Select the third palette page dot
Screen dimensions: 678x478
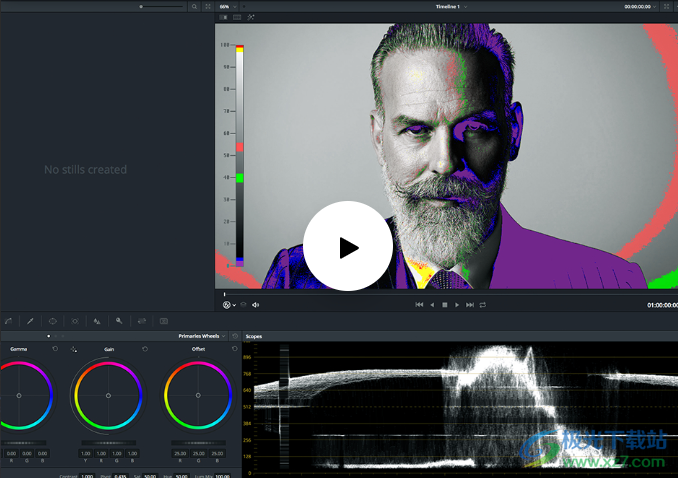63,336
